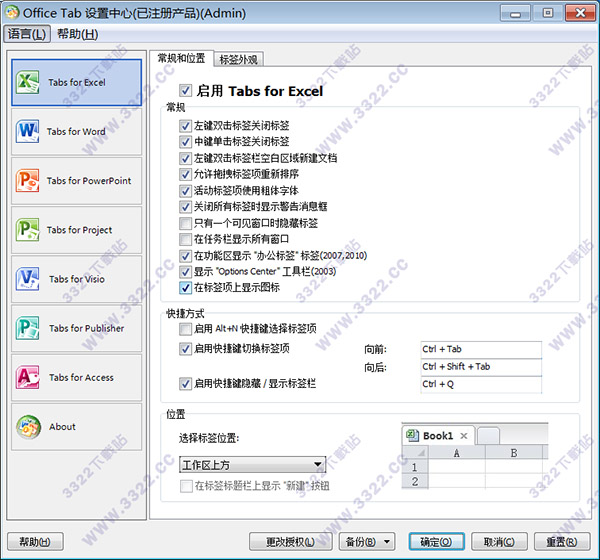Click row 2 header in preview
The width and height of the screenshot is (600, 560).
pyautogui.click(x=414, y=481)
